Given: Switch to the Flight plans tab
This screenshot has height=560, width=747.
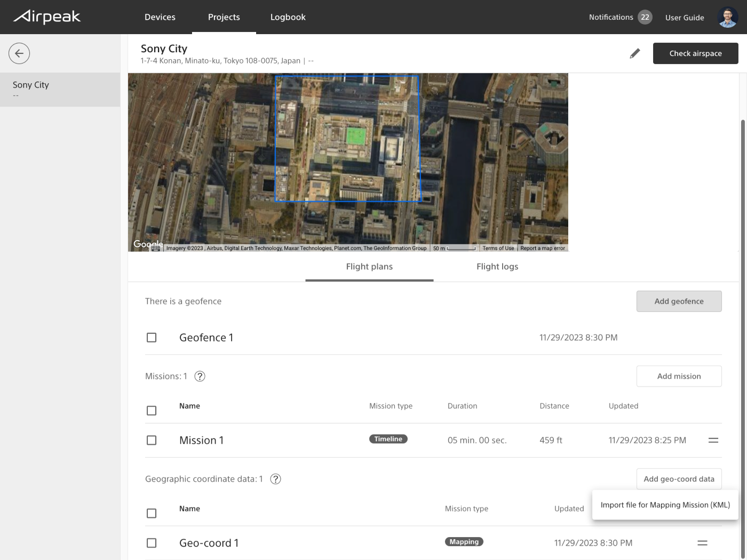Looking at the screenshot, I should click(369, 267).
